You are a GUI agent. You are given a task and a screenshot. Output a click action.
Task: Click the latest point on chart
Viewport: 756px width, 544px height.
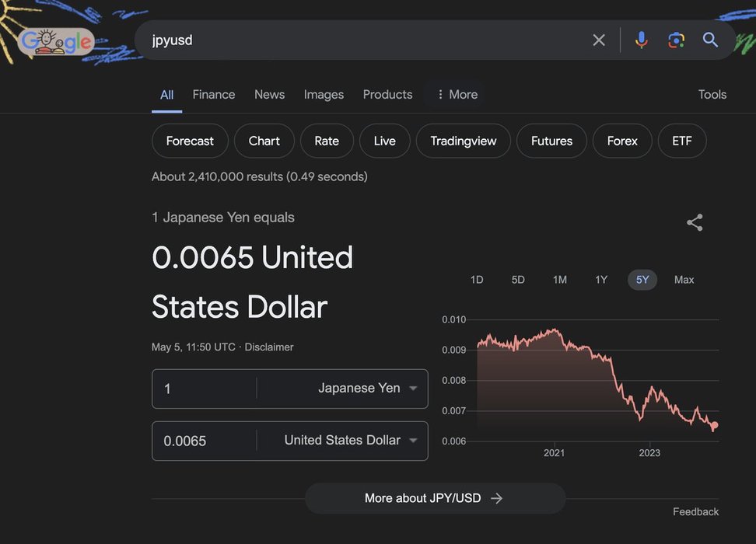tap(714, 425)
